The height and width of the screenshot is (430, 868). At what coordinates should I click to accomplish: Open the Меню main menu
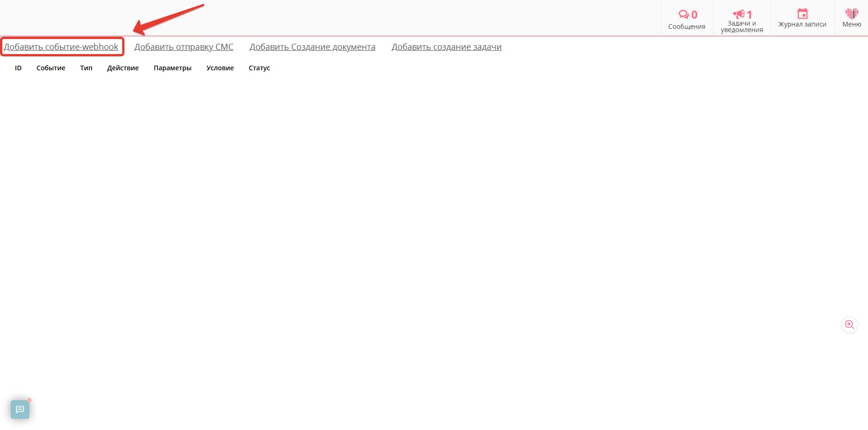(852, 18)
